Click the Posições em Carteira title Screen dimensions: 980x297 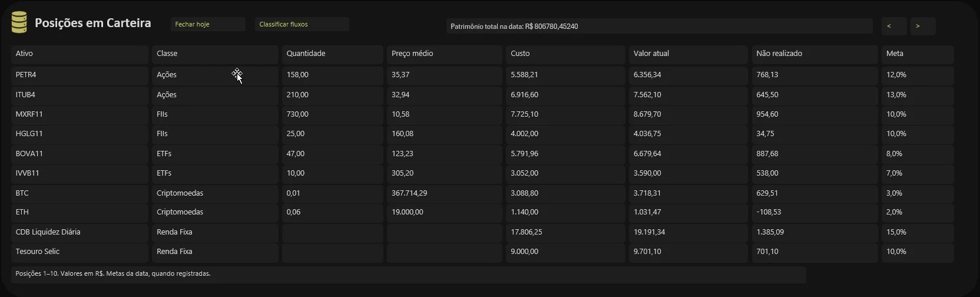pyautogui.click(x=93, y=23)
